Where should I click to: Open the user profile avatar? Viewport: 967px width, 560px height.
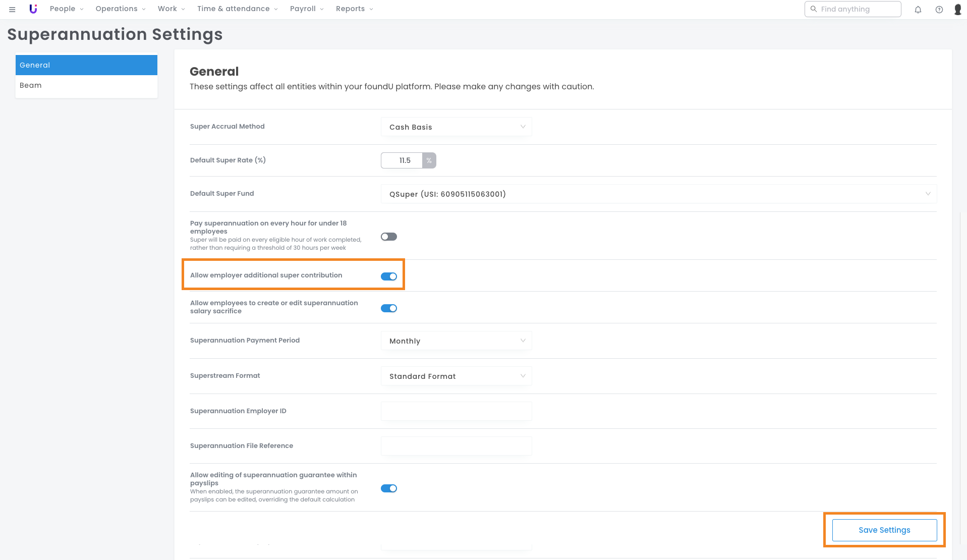957,9
